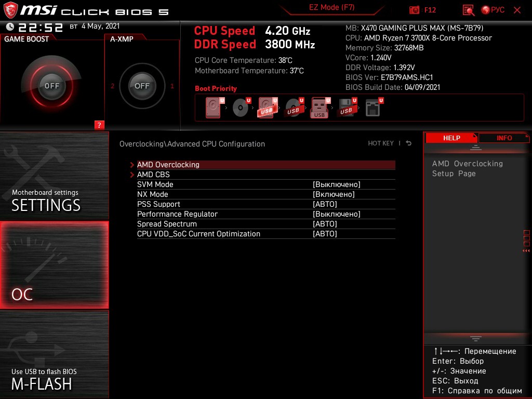Click the 22:52 time display
The image size is (532, 399).
pos(41,27)
